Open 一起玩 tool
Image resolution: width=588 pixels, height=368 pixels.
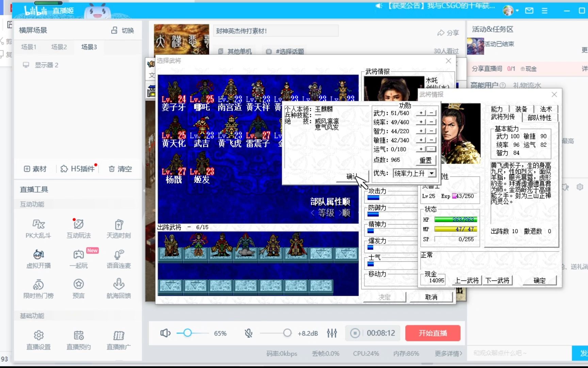(x=79, y=259)
